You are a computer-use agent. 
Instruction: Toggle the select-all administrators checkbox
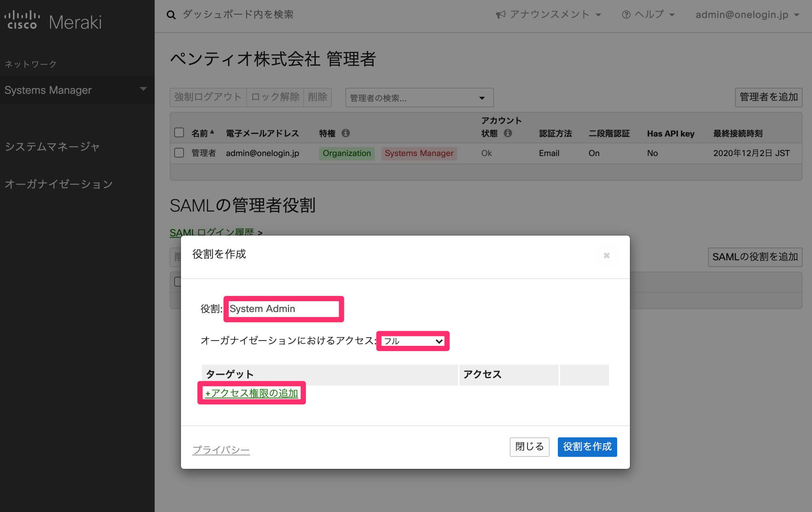coord(179,132)
